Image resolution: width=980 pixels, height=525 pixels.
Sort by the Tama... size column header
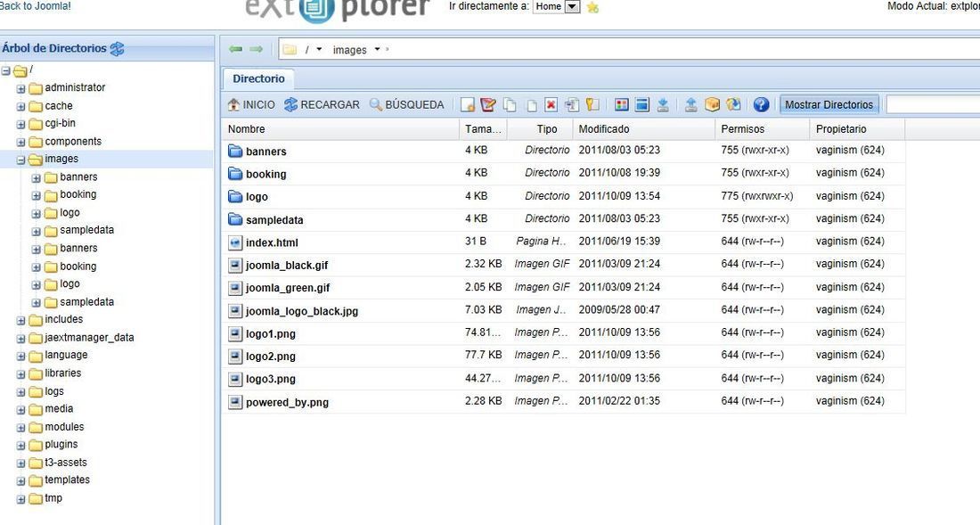click(x=483, y=128)
